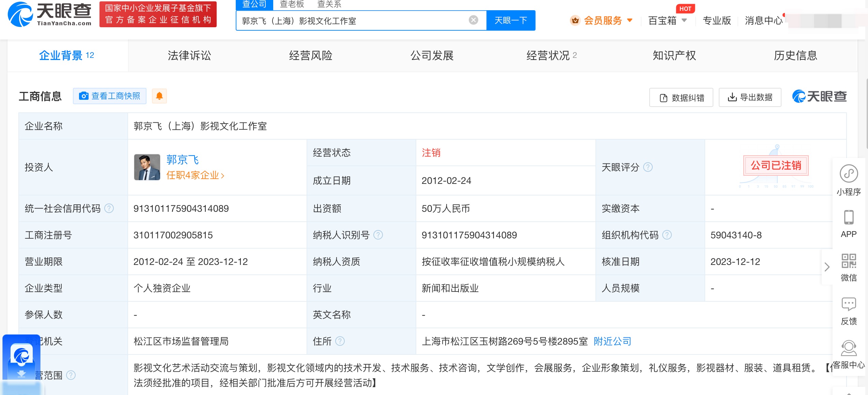Click the help icon next to 组织机构代码

coord(667,235)
